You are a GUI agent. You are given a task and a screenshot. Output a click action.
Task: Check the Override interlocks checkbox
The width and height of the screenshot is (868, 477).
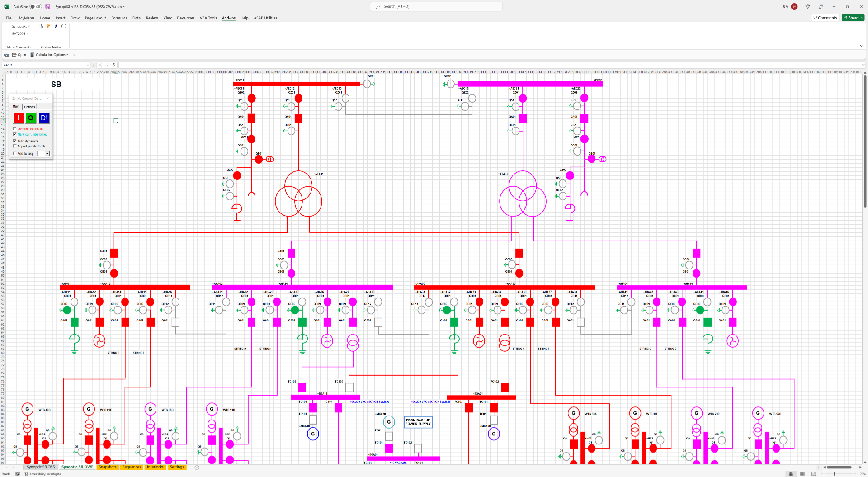tap(14, 129)
